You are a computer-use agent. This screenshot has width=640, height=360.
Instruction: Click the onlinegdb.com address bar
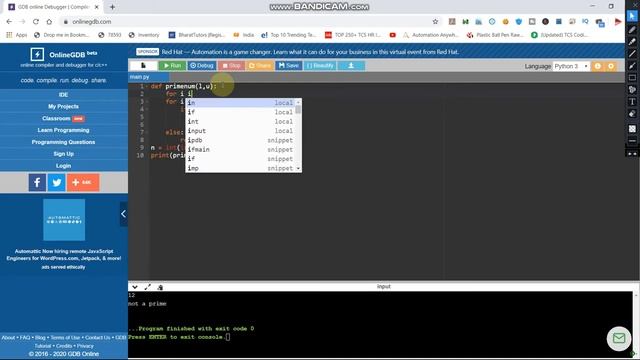click(245, 22)
